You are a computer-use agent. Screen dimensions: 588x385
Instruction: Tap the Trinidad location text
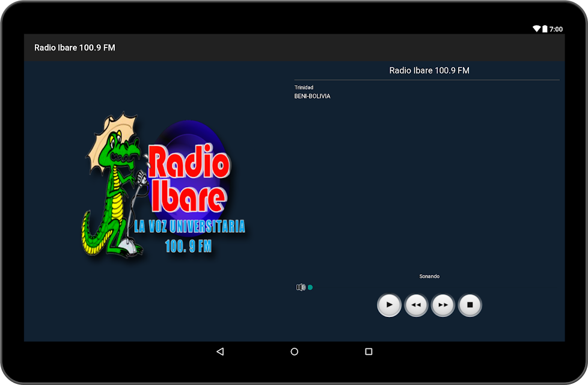coord(304,87)
